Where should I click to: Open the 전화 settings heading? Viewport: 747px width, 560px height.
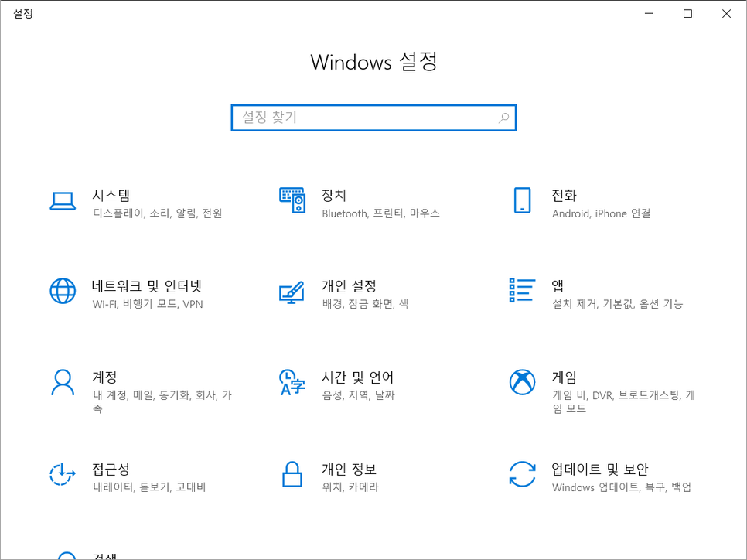pos(564,195)
